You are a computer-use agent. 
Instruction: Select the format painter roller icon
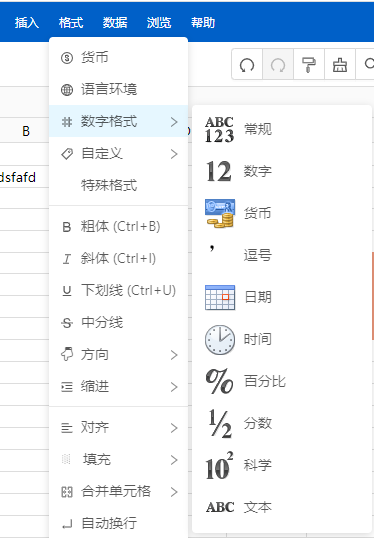(309, 65)
